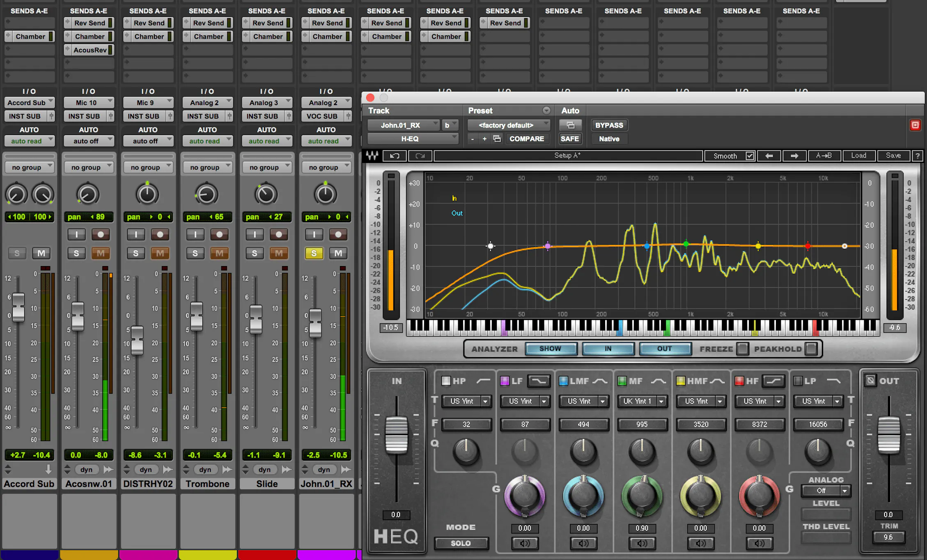Open auto read mode on Trombone track
Viewport: 927px width, 560px height.
(207, 141)
